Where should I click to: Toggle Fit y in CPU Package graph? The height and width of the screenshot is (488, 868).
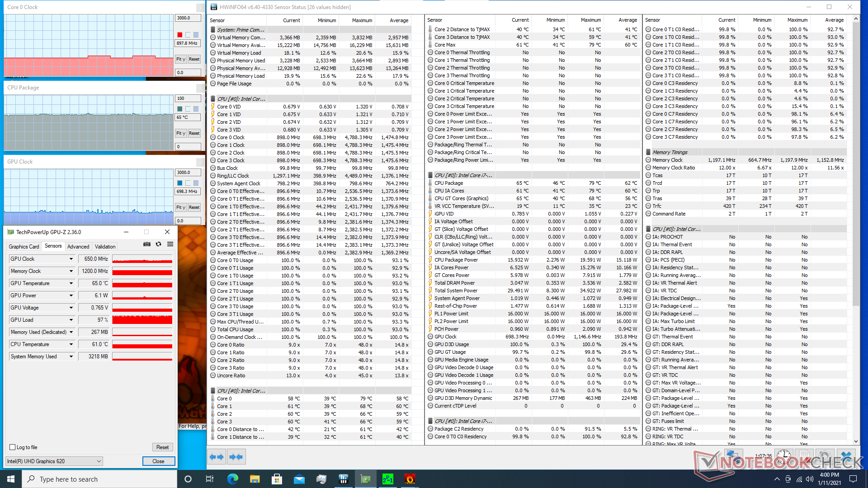coord(181,133)
